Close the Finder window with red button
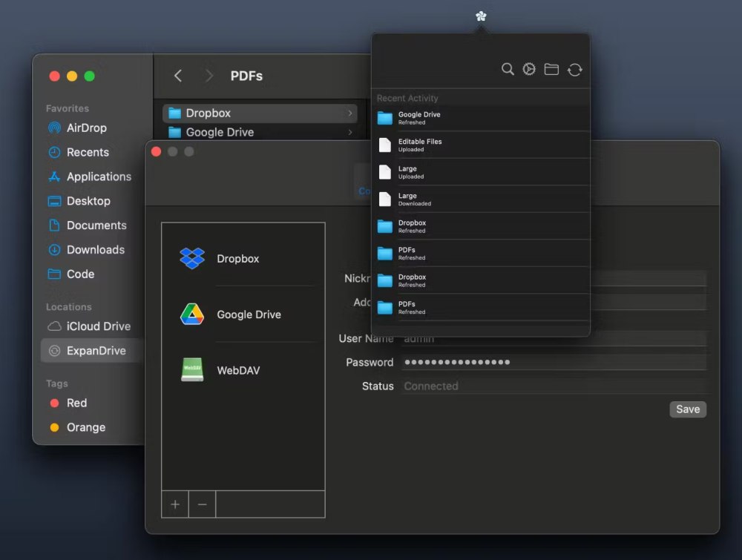This screenshot has width=742, height=560. pos(54,76)
